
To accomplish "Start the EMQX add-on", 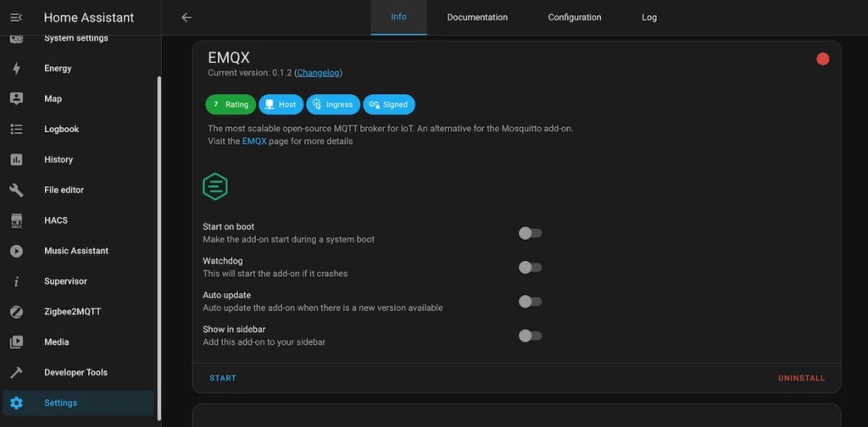I will (x=223, y=379).
